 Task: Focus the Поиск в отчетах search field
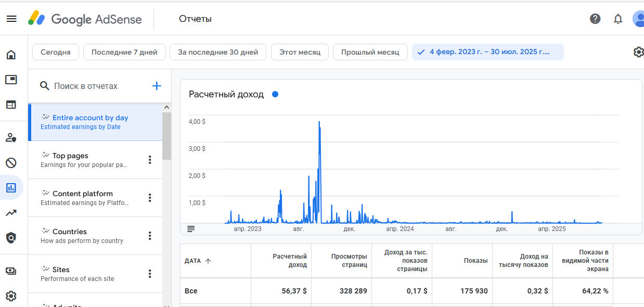86,86
